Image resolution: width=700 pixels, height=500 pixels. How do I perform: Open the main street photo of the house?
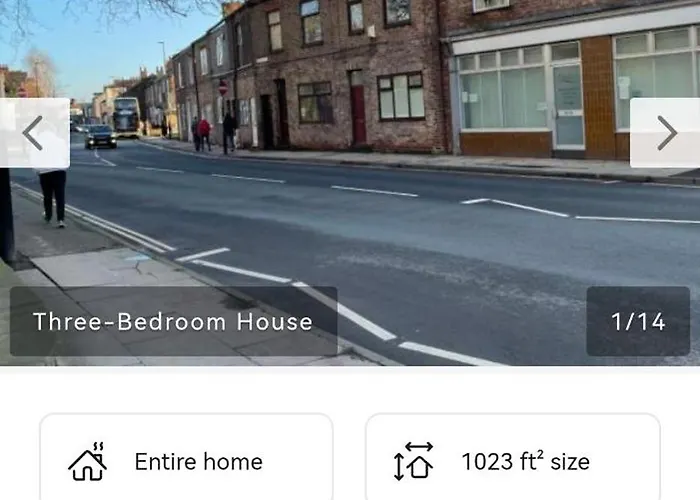point(350,183)
